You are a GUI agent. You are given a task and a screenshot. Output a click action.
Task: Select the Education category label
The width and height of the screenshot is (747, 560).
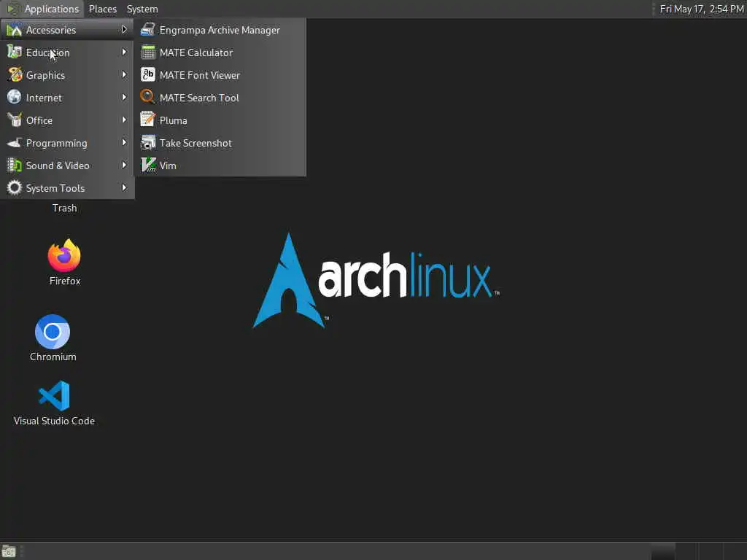point(47,52)
